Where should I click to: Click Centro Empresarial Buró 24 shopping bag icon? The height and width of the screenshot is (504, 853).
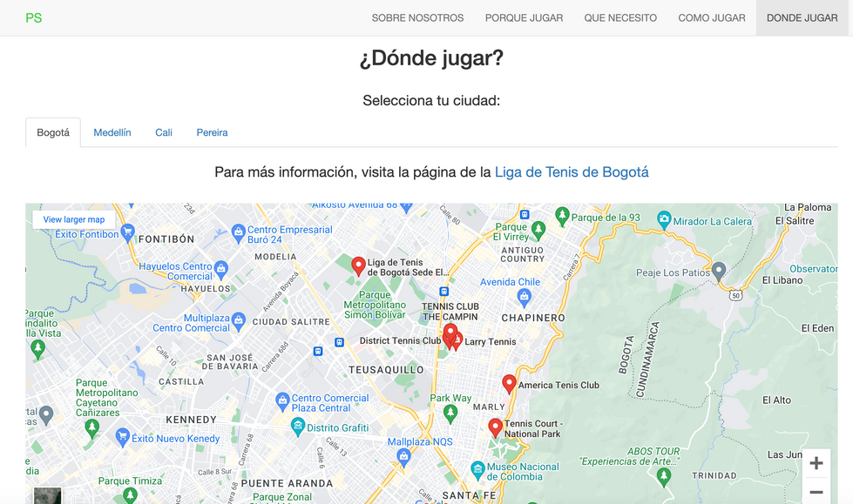point(238,233)
